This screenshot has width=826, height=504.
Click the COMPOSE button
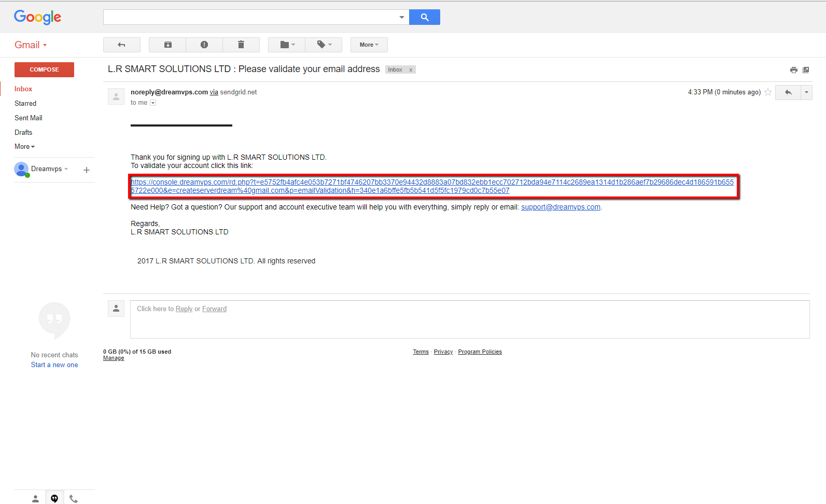(x=44, y=69)
